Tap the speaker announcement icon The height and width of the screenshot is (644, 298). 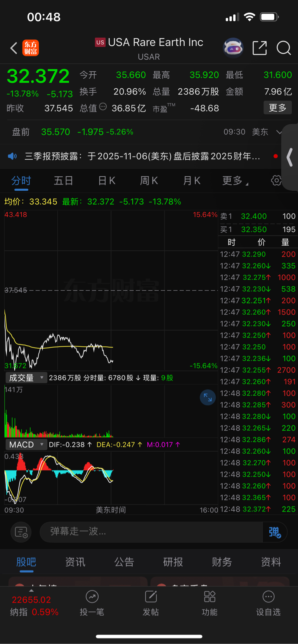pyautogui.click(x=12, y=156)
